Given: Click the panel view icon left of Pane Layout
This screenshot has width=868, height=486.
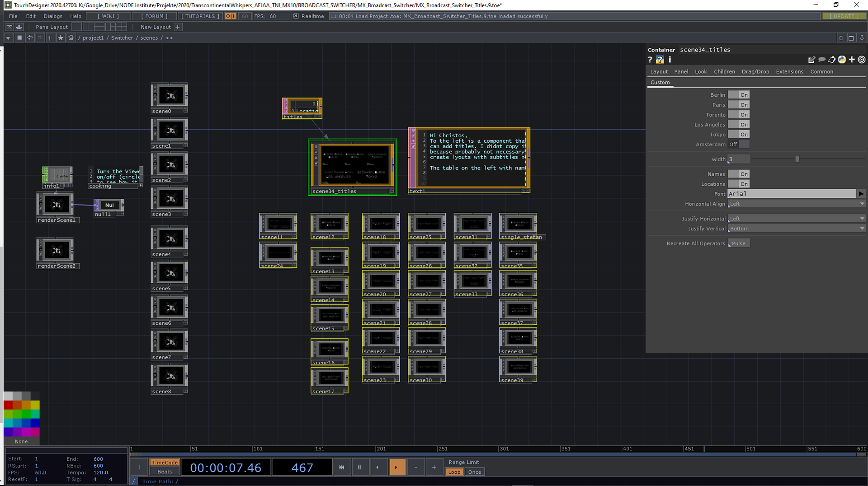Looking at the screenshot, I should tap(9, 27).
